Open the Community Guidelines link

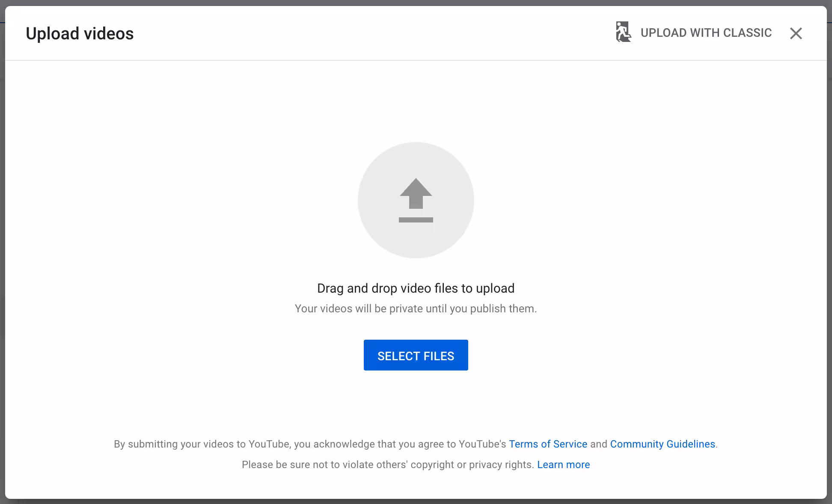pos(663,444)
